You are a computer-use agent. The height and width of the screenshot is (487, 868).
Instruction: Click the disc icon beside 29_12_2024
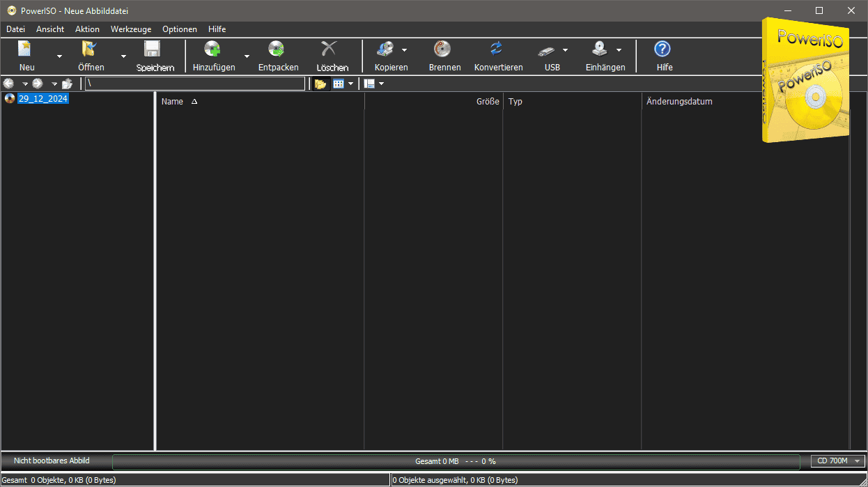(10, 98)
